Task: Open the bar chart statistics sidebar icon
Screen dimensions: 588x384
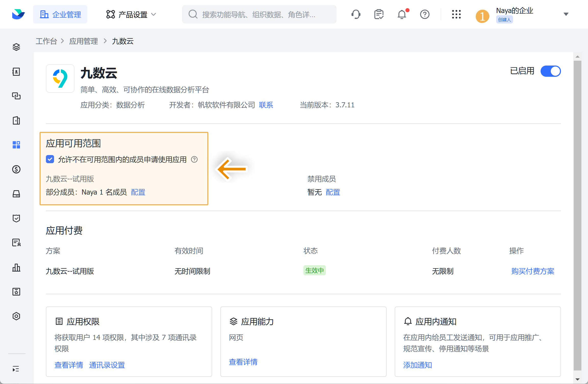Action: click(16, 267)
